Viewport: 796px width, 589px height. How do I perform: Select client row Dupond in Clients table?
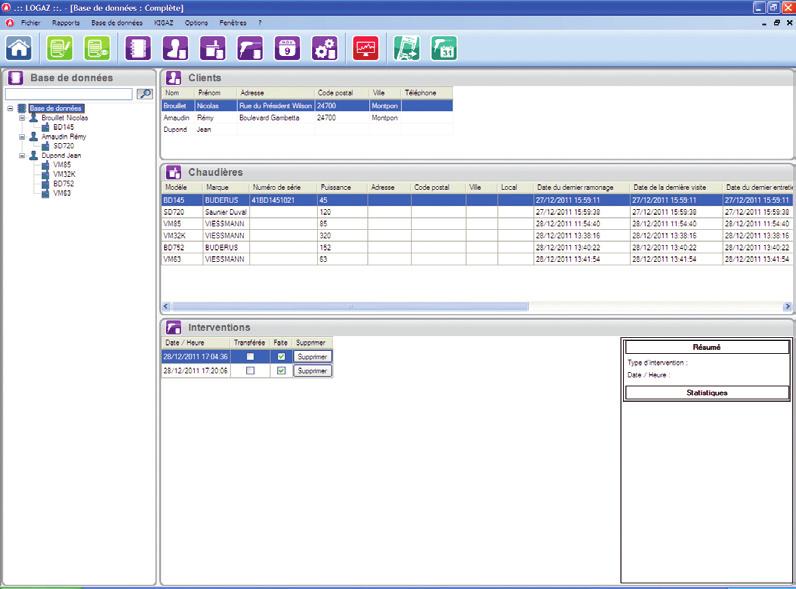[307, 129]
